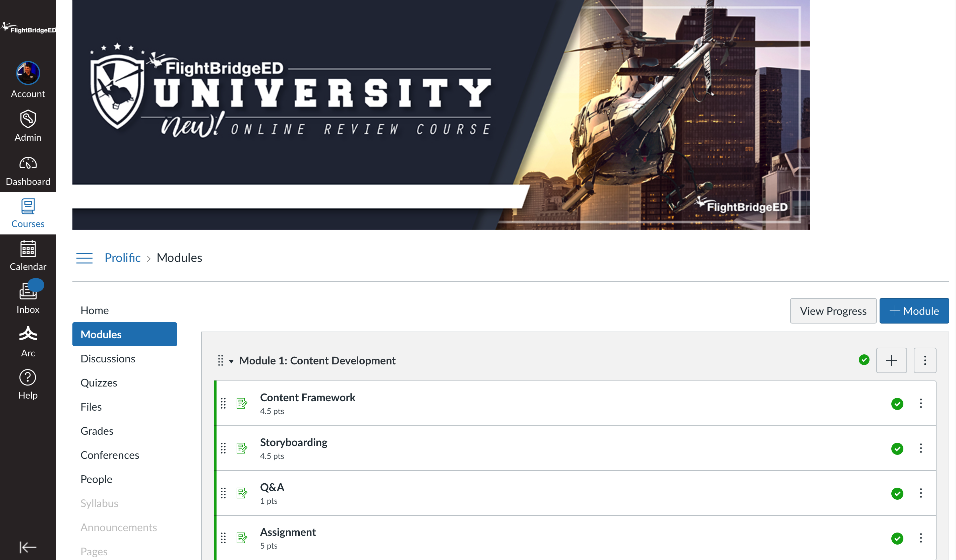Click the Storyboarding drag handle
Viewport: 956px width, 560px height.
pos(223,448)
